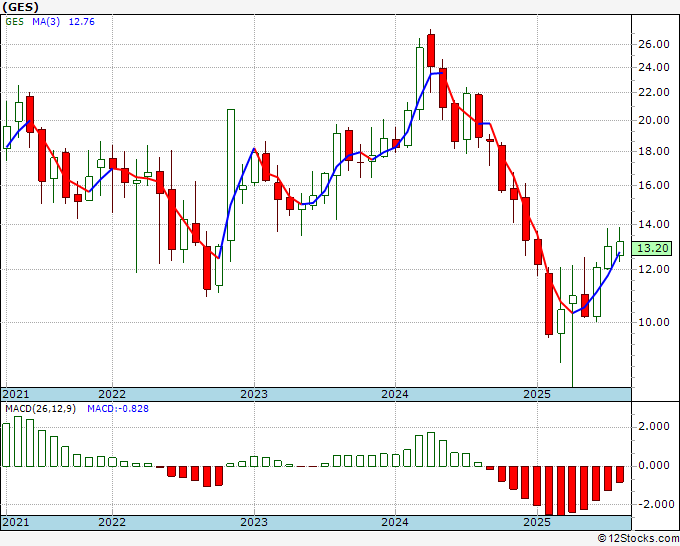Click the 12.76 moving average value
Viewport: 680px width, 546px height.
(82, 22)
